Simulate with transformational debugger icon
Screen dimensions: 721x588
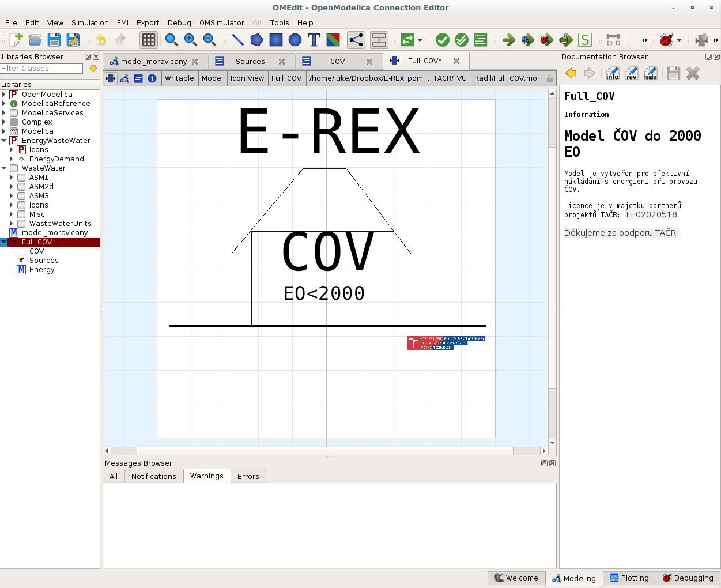click(527, 40)
